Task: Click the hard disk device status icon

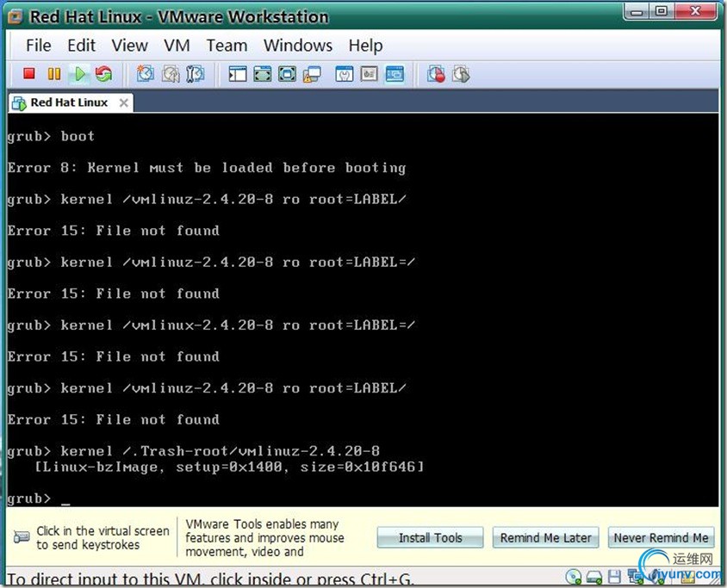Action: pos(594,578)
